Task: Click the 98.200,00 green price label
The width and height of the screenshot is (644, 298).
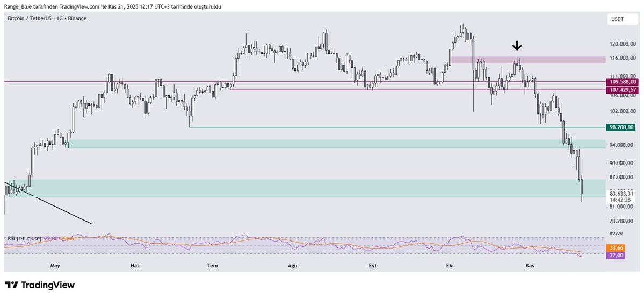Action: pos(620,127)
